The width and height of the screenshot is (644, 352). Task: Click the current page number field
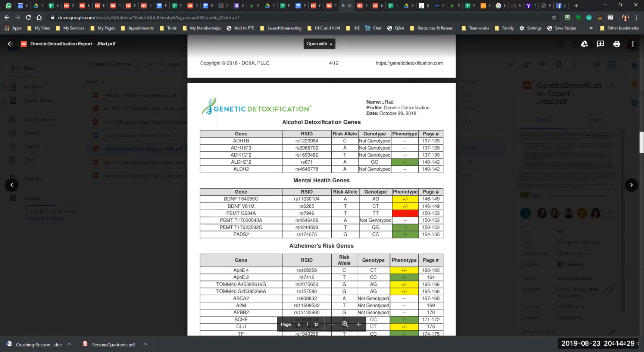point(299,324)
